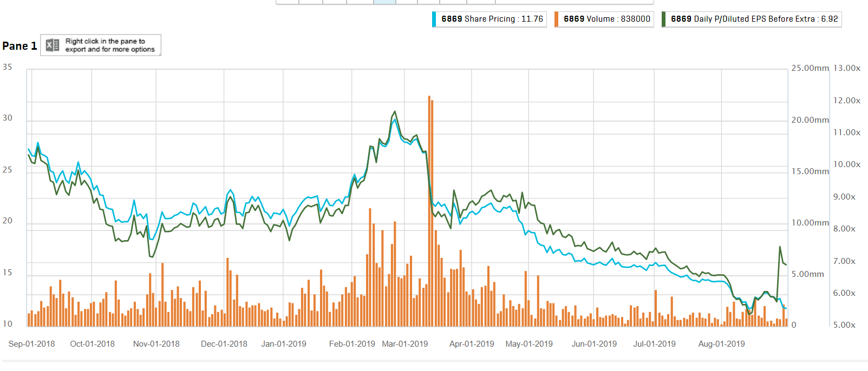Click the 5.00x multiple axis label
Screen dimensions: 868x371
point(844,325)
